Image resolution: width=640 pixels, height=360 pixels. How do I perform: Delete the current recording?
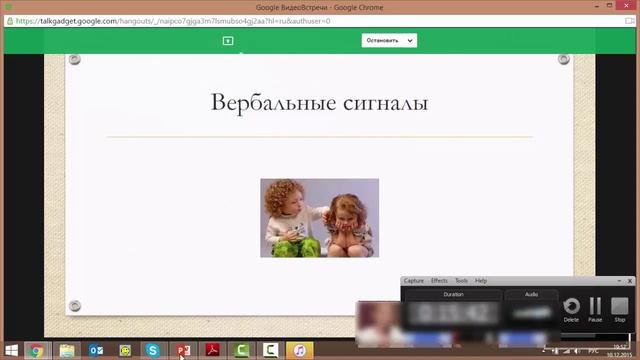coord(571,310)
